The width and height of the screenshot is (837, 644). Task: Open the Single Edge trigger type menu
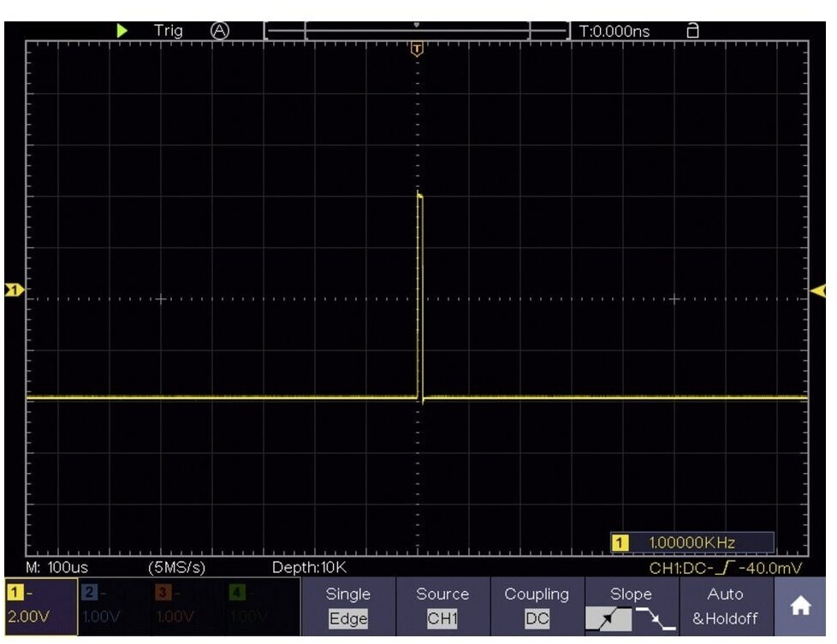pyautogui.click(x=348, y=606)
